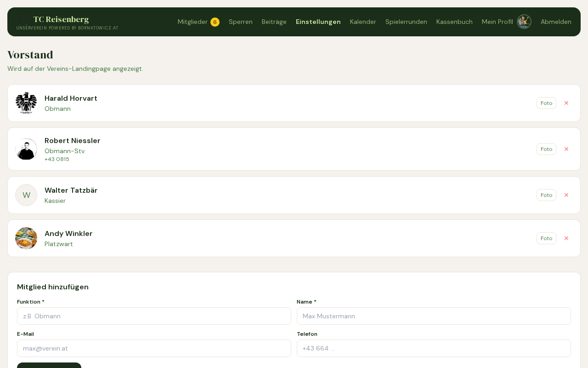The width and height of the screenshot is (588, 368).
Task: Focus the Funktion input field
Action: 154,316
